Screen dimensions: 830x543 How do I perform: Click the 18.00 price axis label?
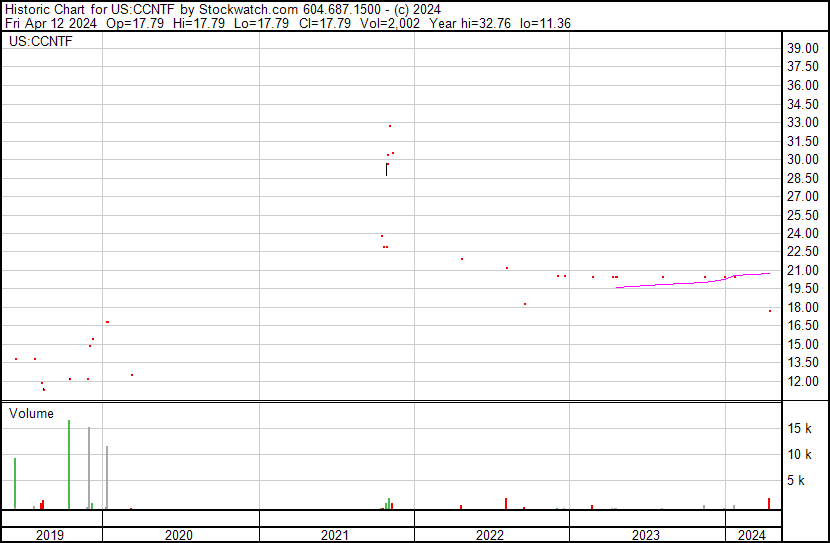click(803, 307)
